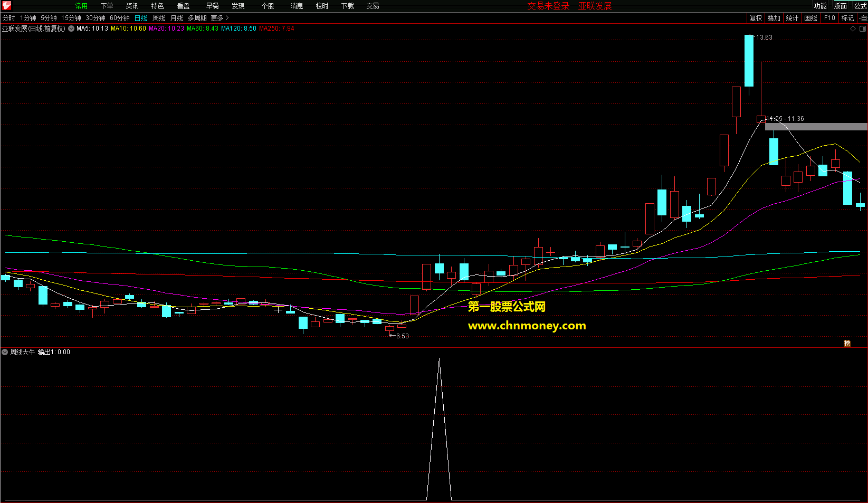Switch to 60分钟 period
The image size is (868, 503).
[120, 18]
